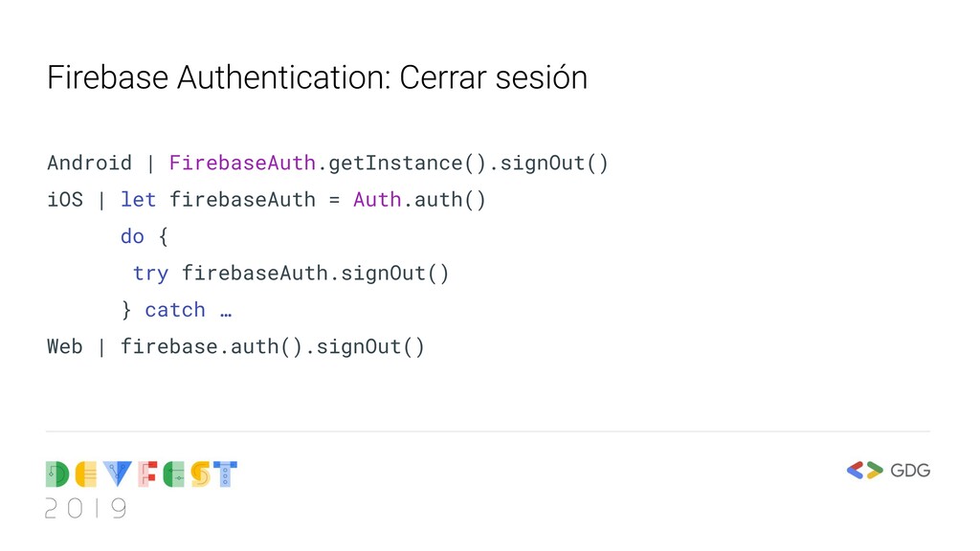Click the blue try keyword
Image resolution: width=980 pixels, height=551 pixels.
[x=150, y=274]
